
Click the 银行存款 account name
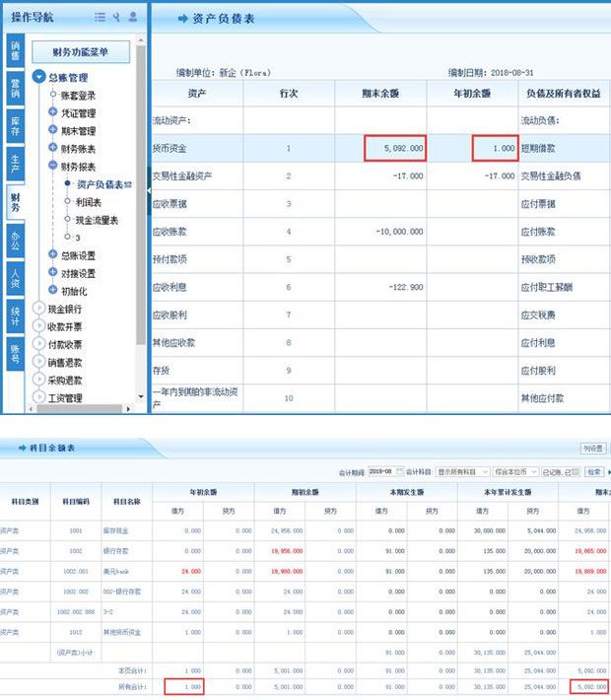tap(115, 551)
